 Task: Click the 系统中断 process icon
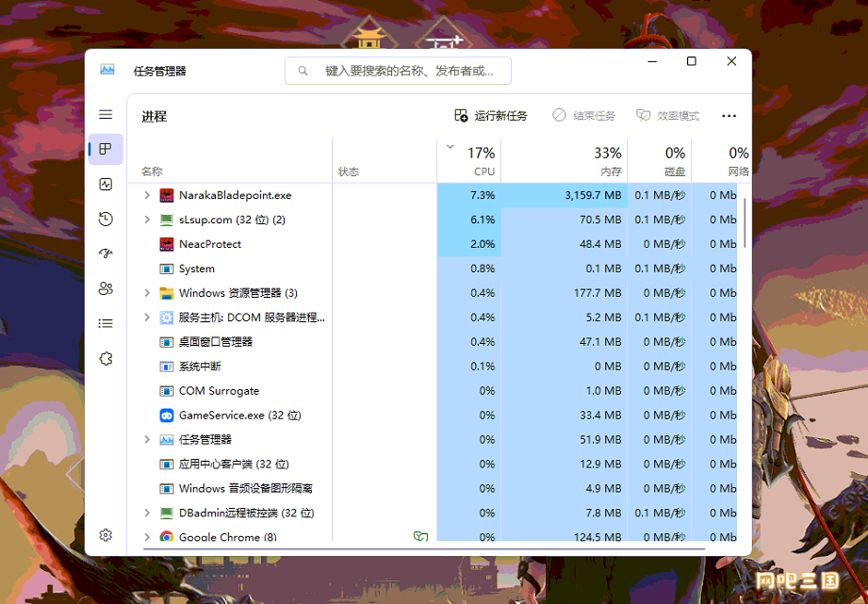click(167, 367)
